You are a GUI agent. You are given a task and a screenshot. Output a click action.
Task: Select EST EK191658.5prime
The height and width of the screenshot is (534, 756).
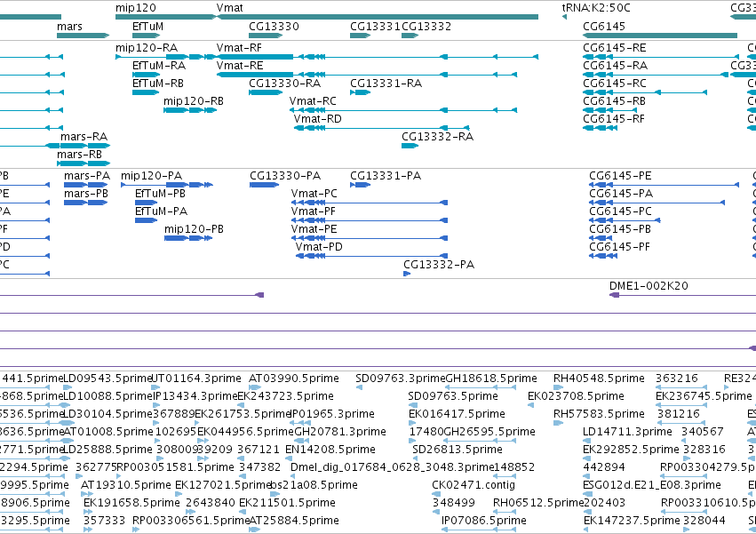131,504
